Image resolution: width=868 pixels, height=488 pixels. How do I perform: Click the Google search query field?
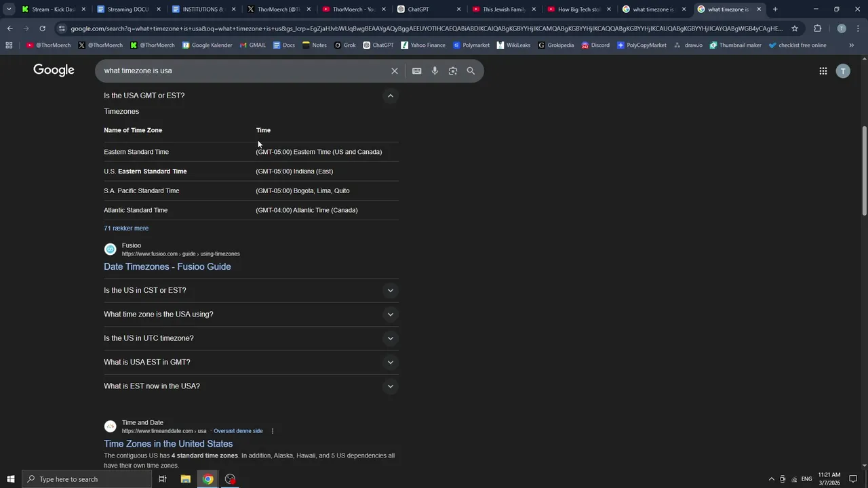[244, 70]
